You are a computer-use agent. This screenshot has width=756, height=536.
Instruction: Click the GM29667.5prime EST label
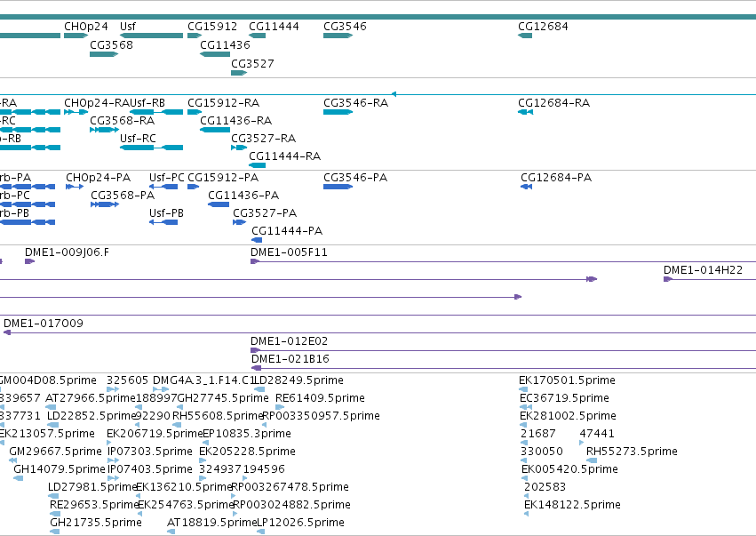coord(55,452)
